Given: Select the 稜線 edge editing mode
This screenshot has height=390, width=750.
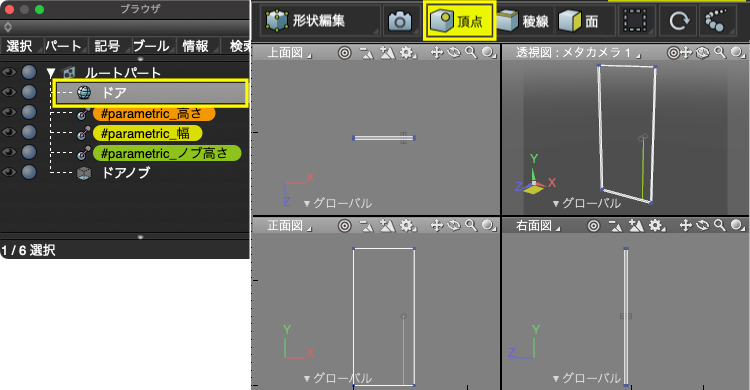Looking at the screenshot, I should tap(522, 21).
